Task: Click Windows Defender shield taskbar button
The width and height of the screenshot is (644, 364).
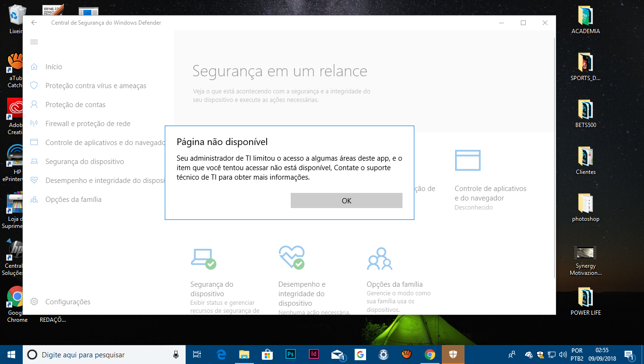Action: tap(453, 355)
